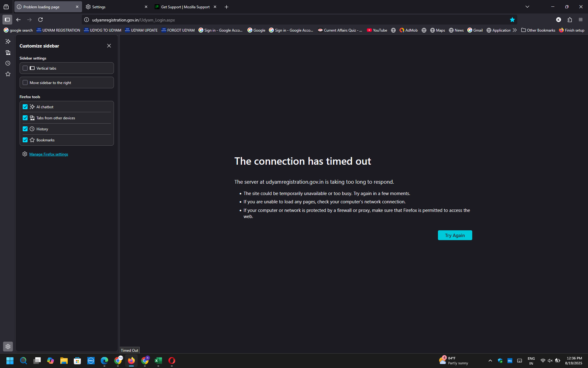
Task: Open the Bookmarks sidebar star icon
Action: pyautogui.click(x=8, y=74)
